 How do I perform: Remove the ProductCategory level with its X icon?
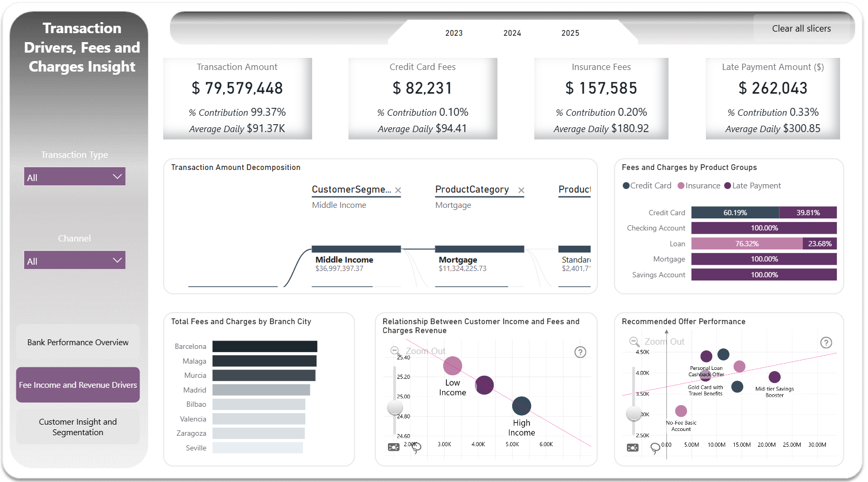coord(521,190)
